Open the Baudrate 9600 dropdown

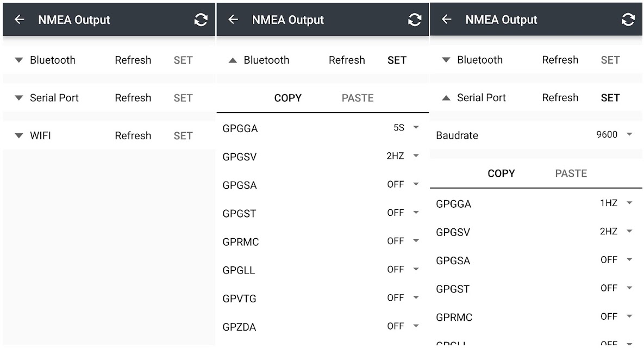coord(614,134)
